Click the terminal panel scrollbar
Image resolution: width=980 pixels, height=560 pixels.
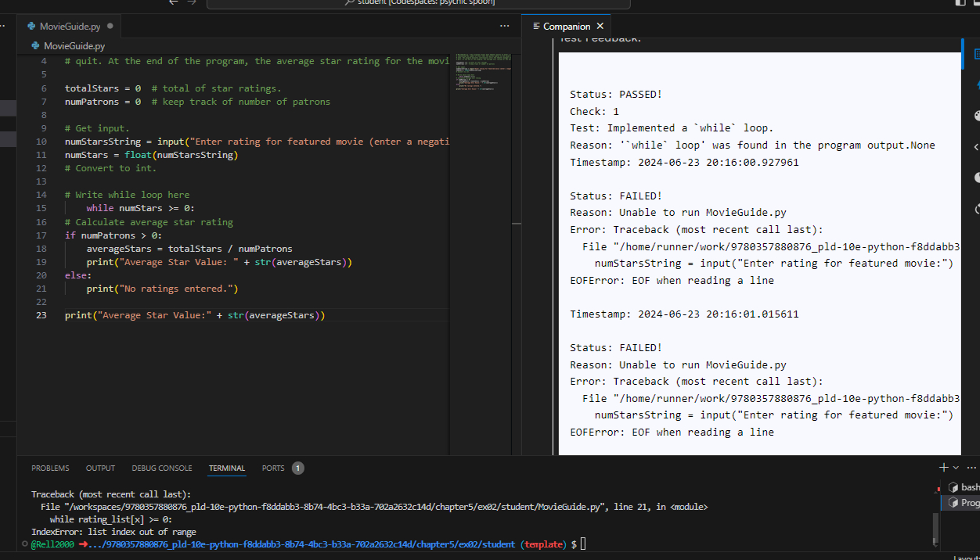tap(935, 527)
